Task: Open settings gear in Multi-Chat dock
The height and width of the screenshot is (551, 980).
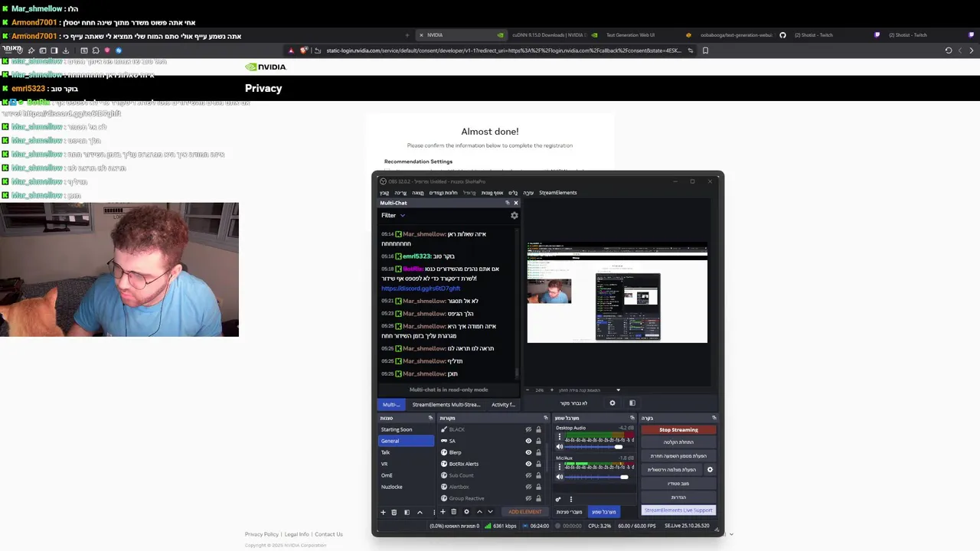Action: [x=514, y=216]
